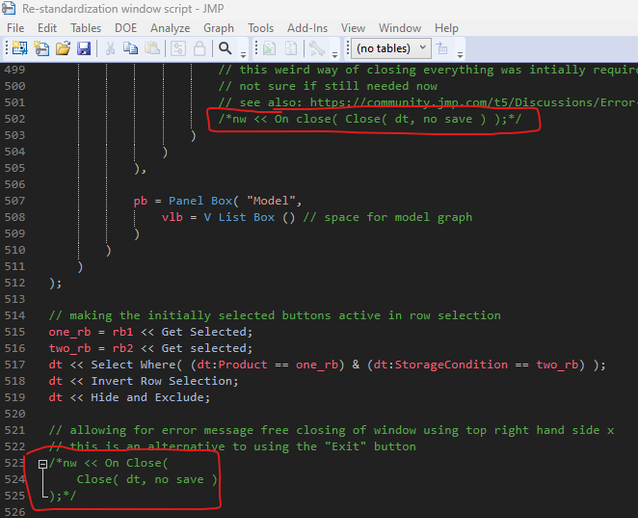Image resolution: width=638 pixels, height=518 pixels.
Task: Click the Reformat Script toolbar icon
Action: [x=291, y=48]
